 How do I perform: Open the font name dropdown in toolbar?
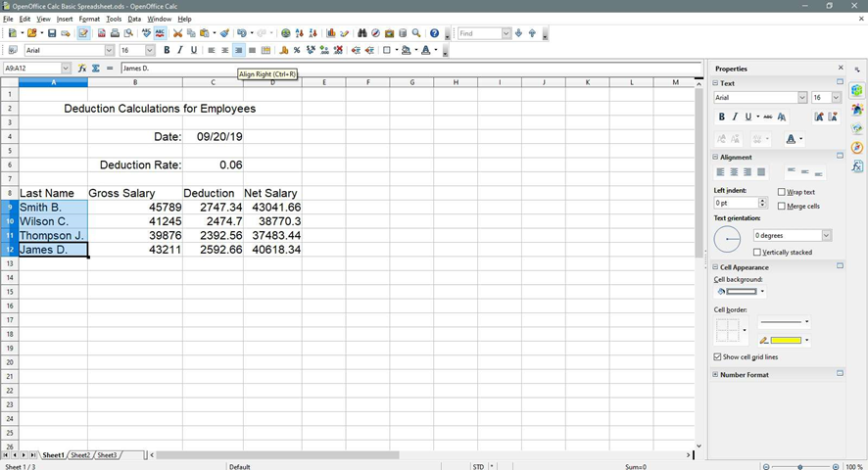(110, 50)
